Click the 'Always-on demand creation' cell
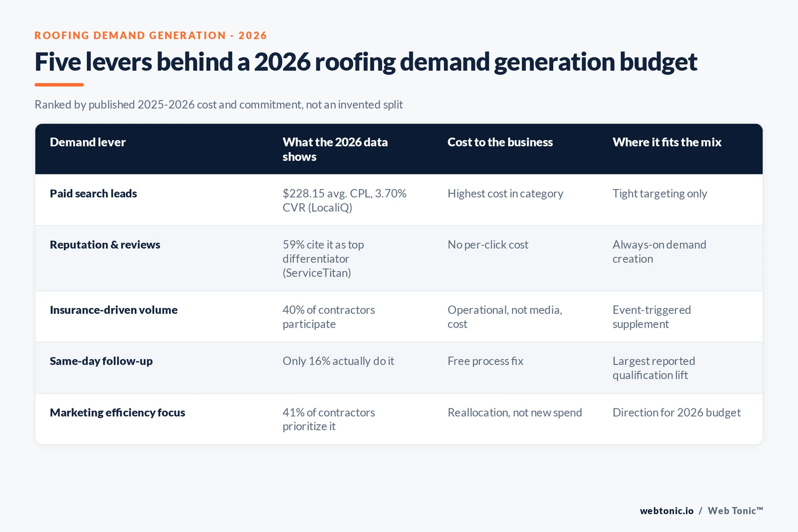 [x=659, y=252]
